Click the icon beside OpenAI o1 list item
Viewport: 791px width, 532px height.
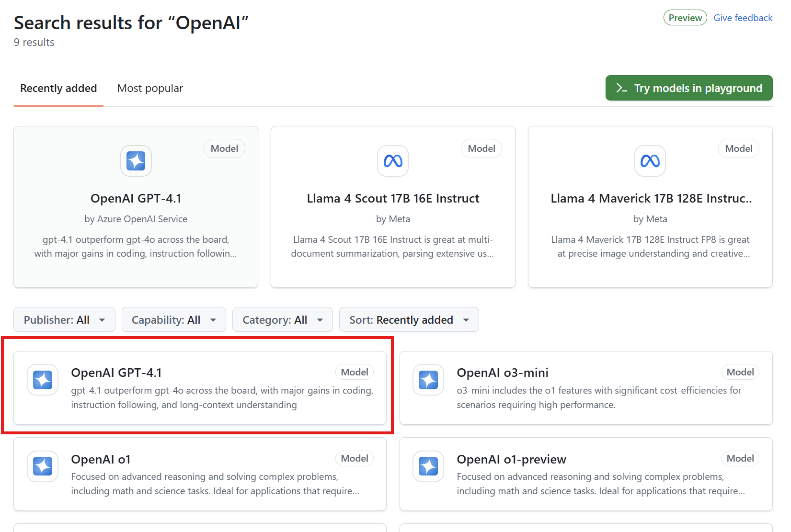pos(43,466)
